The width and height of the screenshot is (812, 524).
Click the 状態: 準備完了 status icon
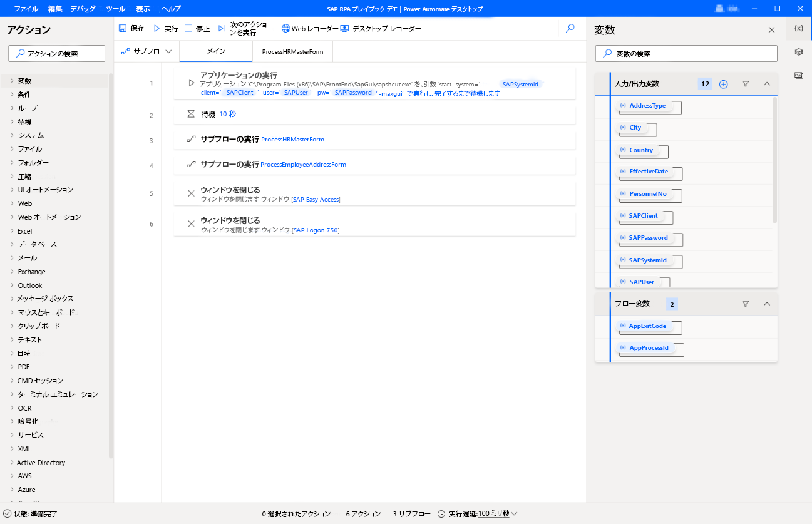pyautogui.click(x=7, y=514)
